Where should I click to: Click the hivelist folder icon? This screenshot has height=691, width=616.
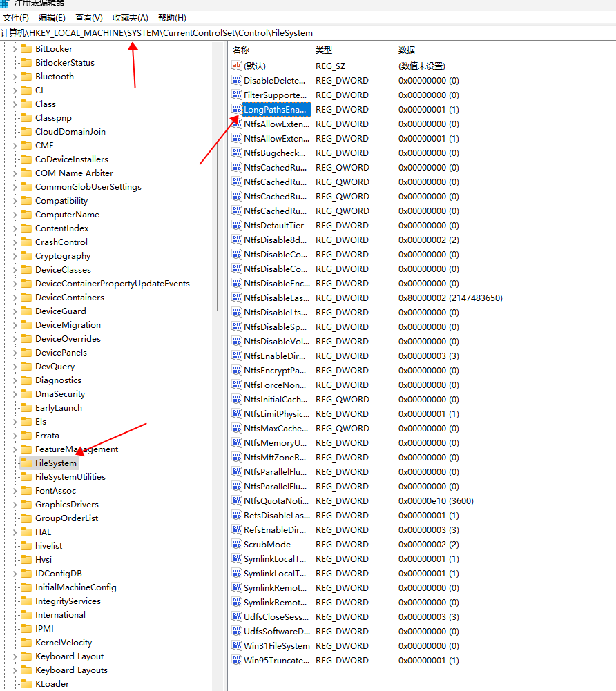[26, 545]
